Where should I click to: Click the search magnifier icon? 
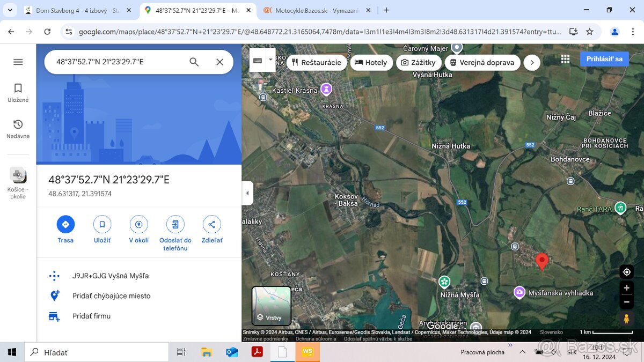pos(194,62)
